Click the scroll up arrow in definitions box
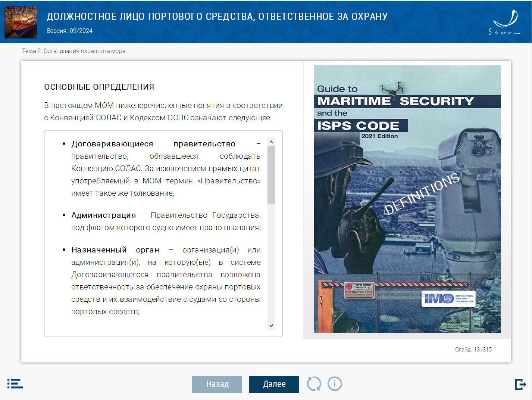This screenshot has width=532, height=400. tap(271, 142)
